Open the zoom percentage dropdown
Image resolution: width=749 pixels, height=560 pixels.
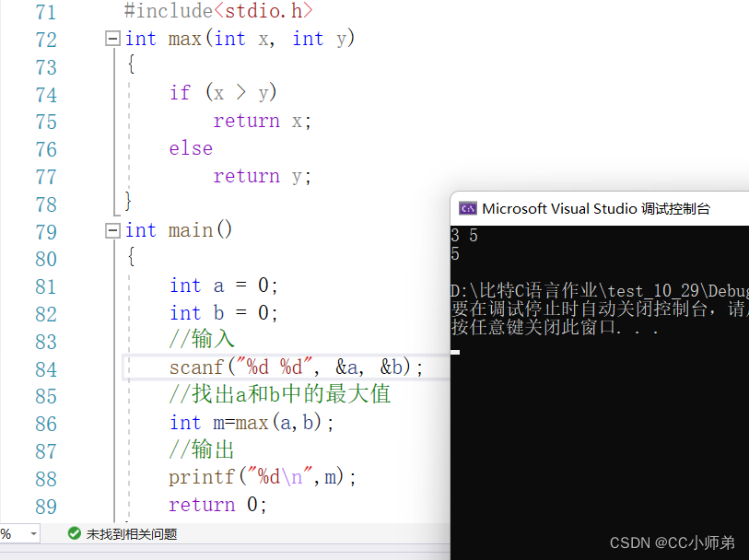[33, 533]
